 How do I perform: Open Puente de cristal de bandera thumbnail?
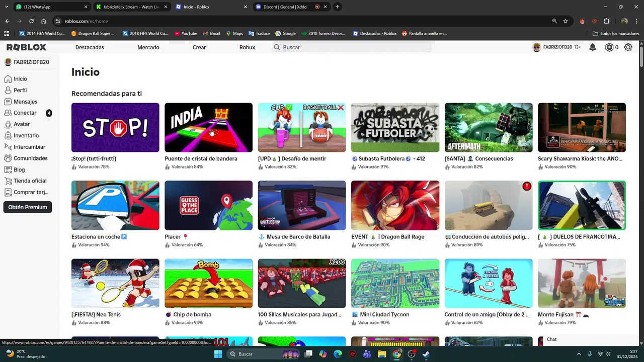[208, 128]
